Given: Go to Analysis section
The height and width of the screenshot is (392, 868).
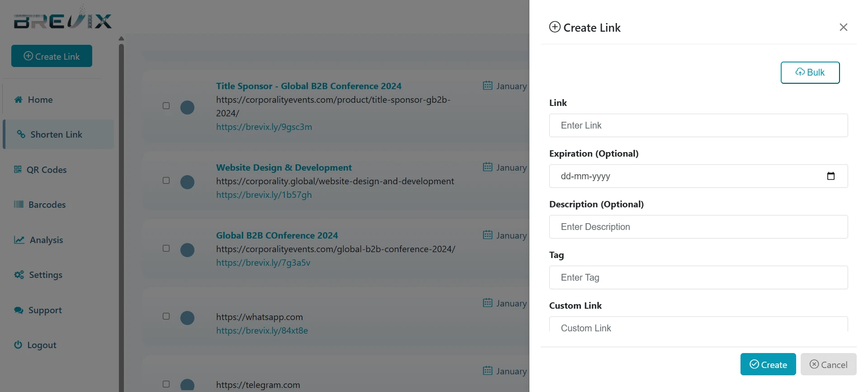Looking at the screenshot, I should 46,240.
